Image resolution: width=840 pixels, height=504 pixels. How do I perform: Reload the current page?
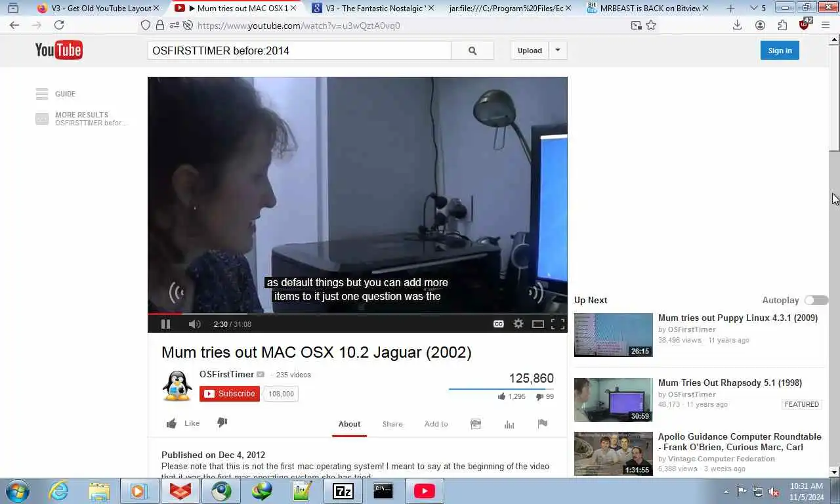pyautogui.click(x=59, y=25)
